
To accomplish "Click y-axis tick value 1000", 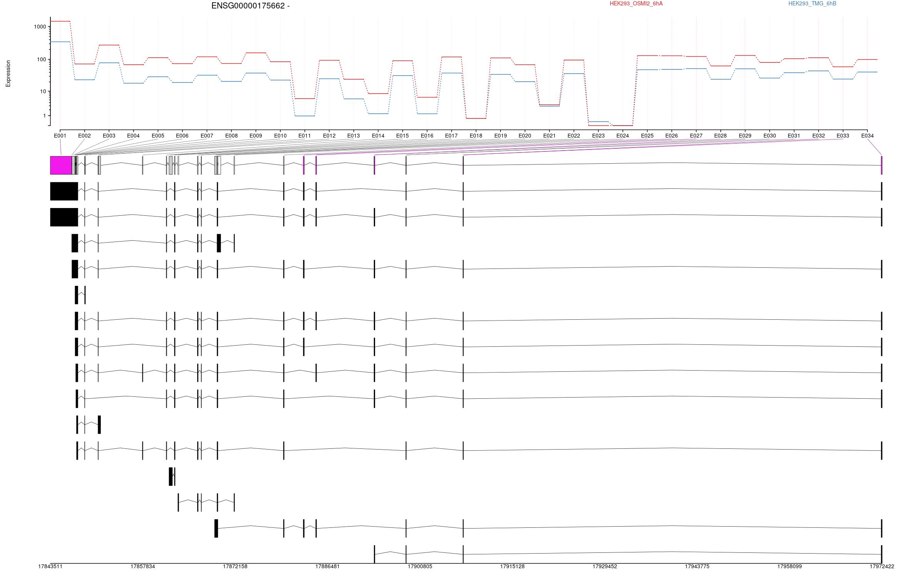I will 40,27.
